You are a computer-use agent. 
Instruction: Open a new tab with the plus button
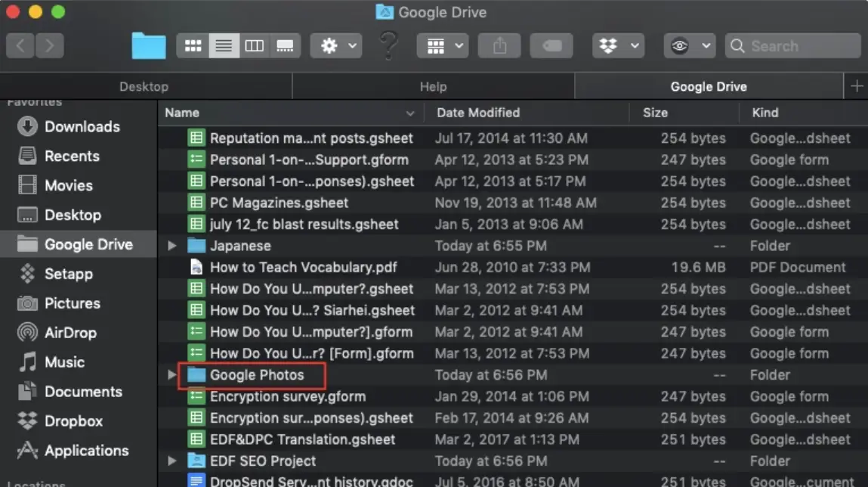pos(857,85)
